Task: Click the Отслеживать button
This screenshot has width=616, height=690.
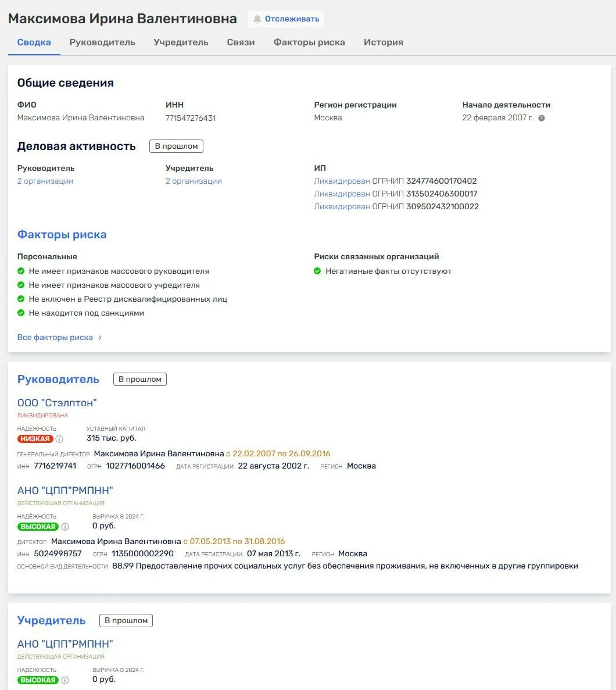Action: click(x=286, y=19)
